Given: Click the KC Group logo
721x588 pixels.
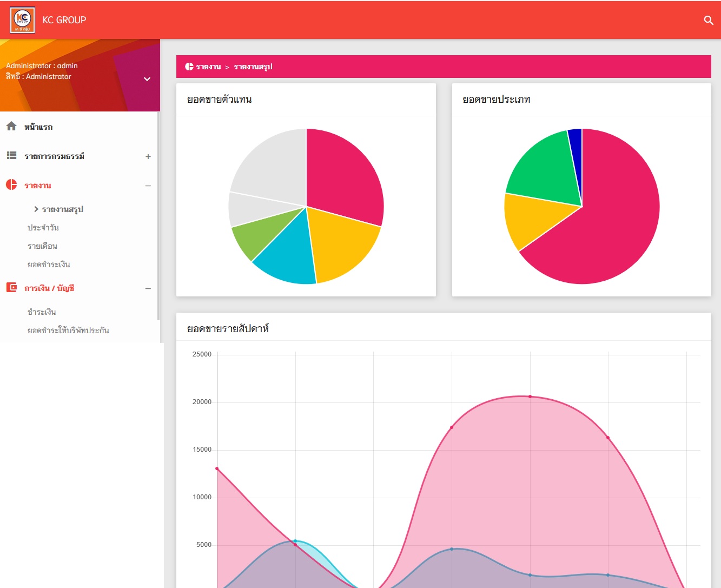Looking at the screenshot, I should (x=23, y=20).
